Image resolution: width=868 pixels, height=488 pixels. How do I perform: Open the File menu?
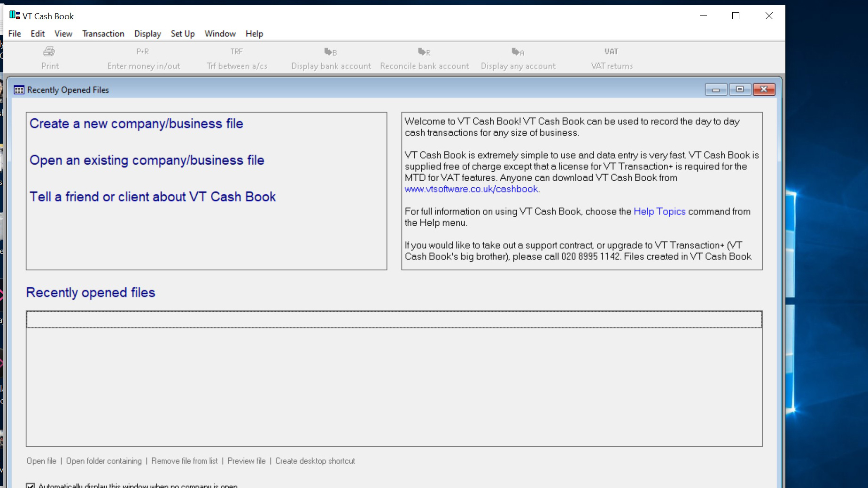(x=15, y=34)
